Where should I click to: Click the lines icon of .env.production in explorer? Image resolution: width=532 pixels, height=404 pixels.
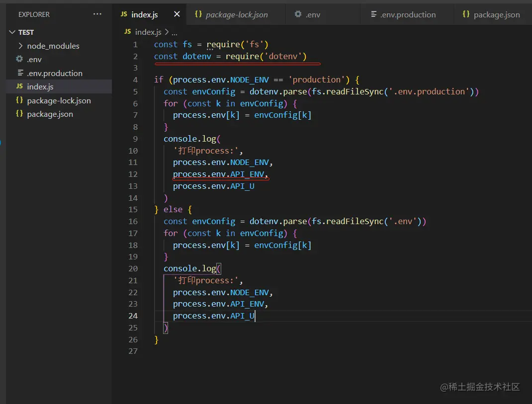tap(20, 73)
